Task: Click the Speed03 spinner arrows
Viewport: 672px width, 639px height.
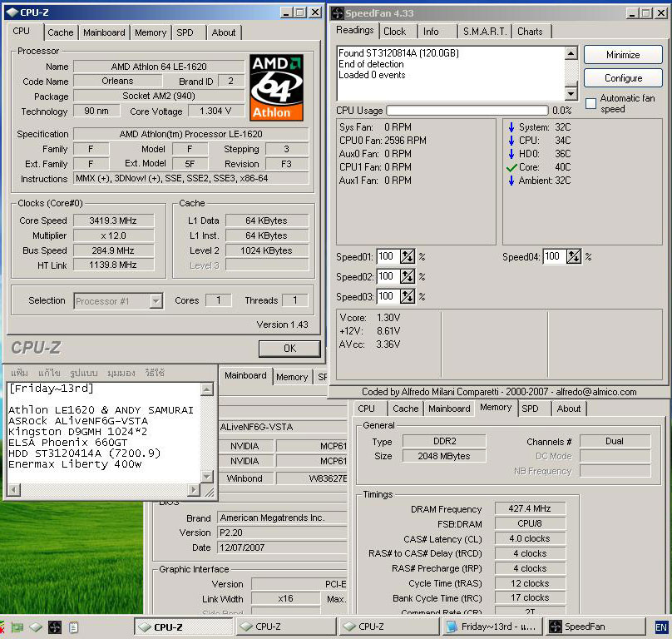Action: (x=408, y=296)
